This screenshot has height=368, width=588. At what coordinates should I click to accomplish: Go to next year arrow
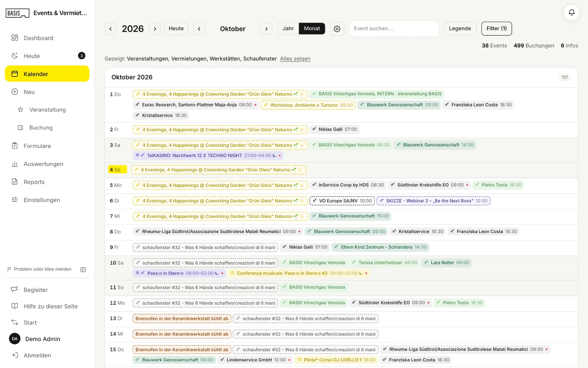155,29
